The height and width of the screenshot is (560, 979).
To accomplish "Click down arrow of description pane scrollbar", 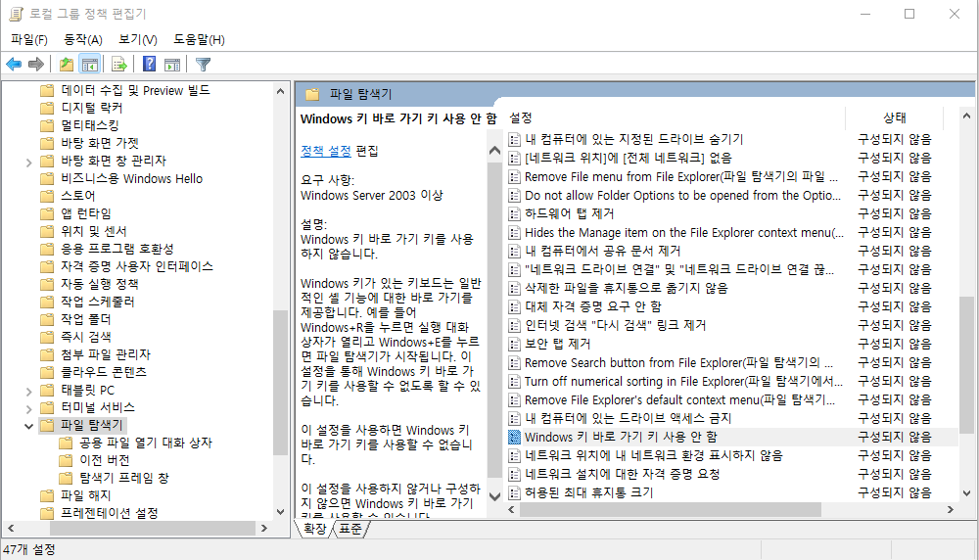I will (495, 497).
